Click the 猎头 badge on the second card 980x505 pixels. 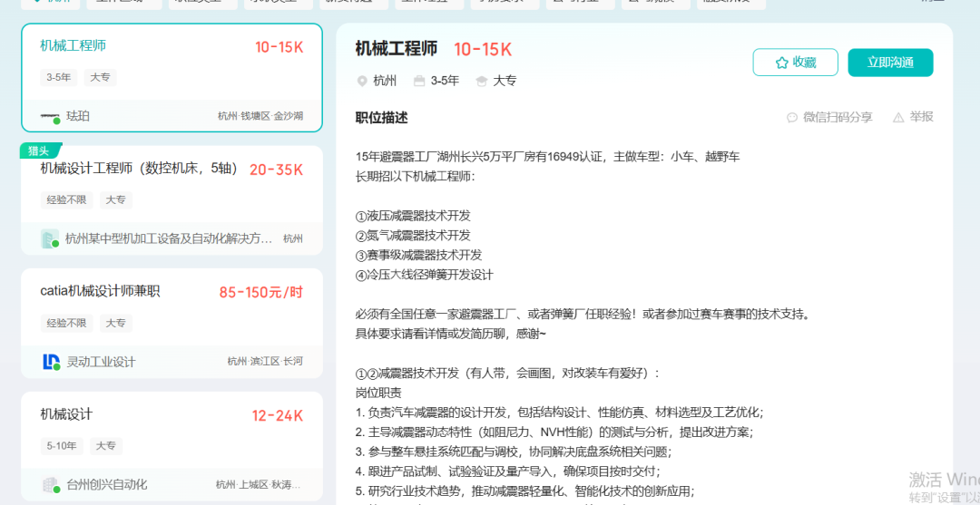click(x=40, y=151)
